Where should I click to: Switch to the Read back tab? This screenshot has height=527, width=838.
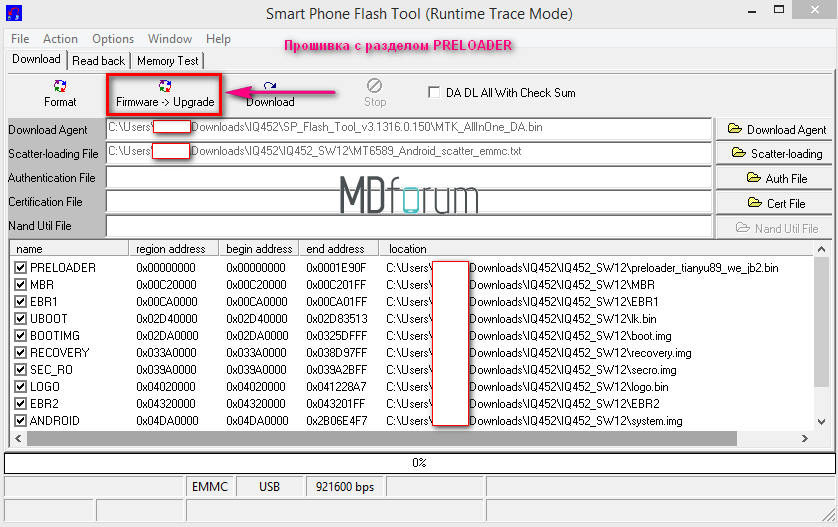(98, 61)
